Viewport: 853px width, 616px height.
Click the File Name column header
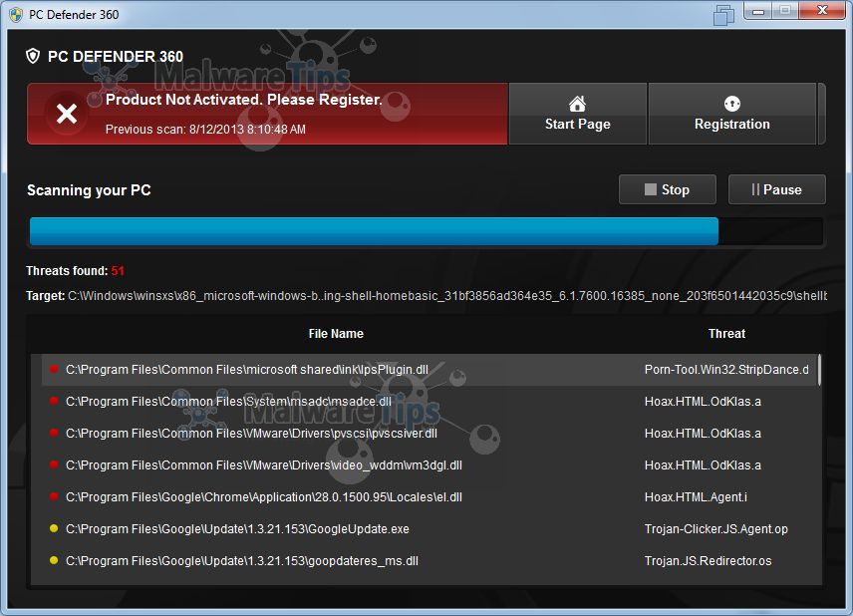(x=336, y=334)
